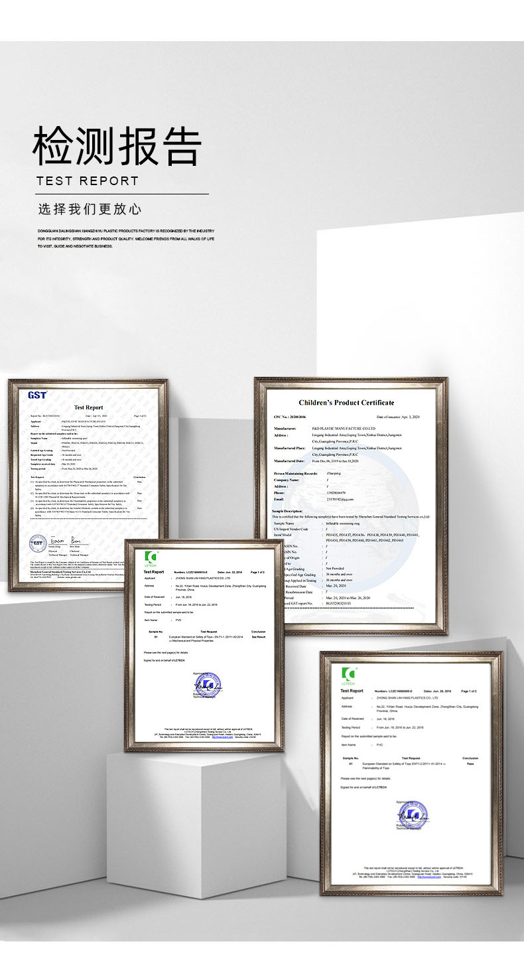Open the Children's Product Certificate frame
The image size is (524, 980).
point(351,506)
